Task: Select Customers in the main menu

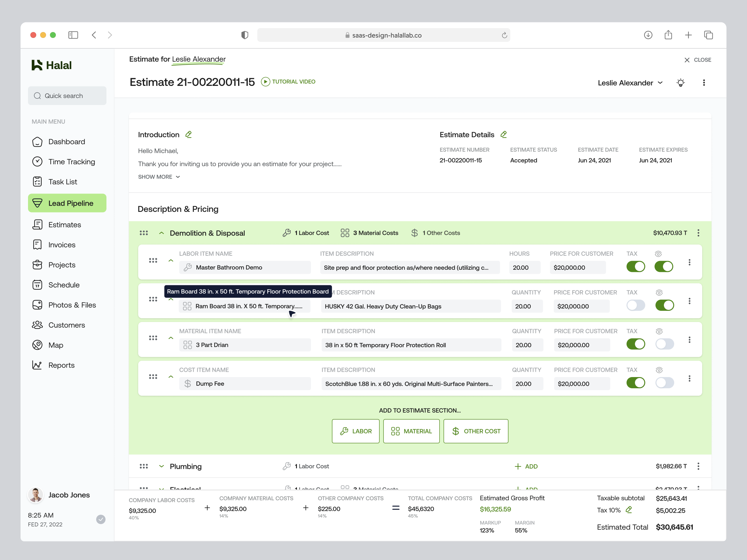Action: tap(37, 325)
